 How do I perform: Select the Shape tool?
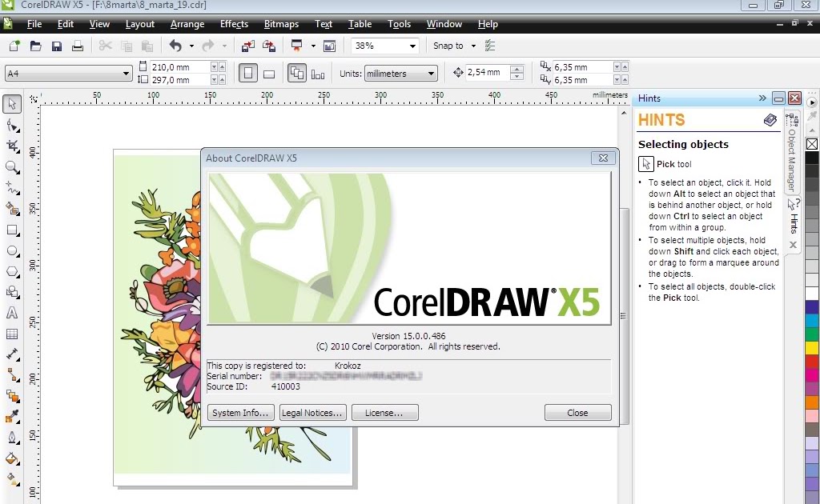(11, 125)
